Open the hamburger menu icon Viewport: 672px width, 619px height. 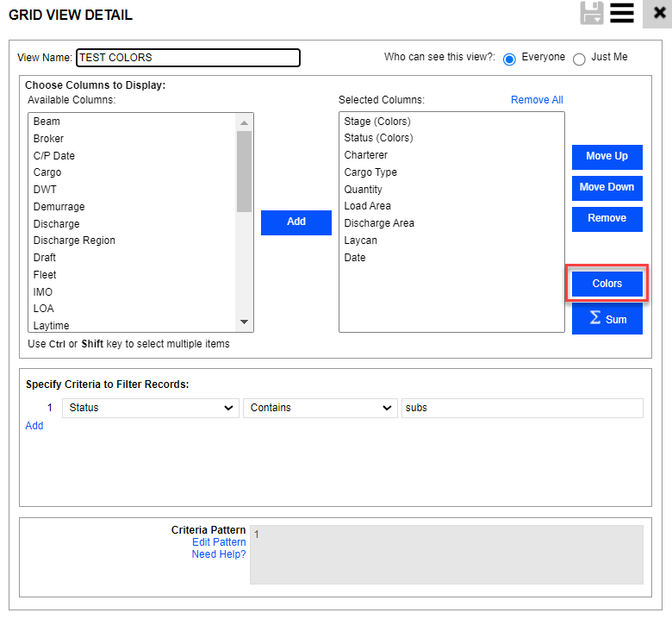[x=622, y=13]
